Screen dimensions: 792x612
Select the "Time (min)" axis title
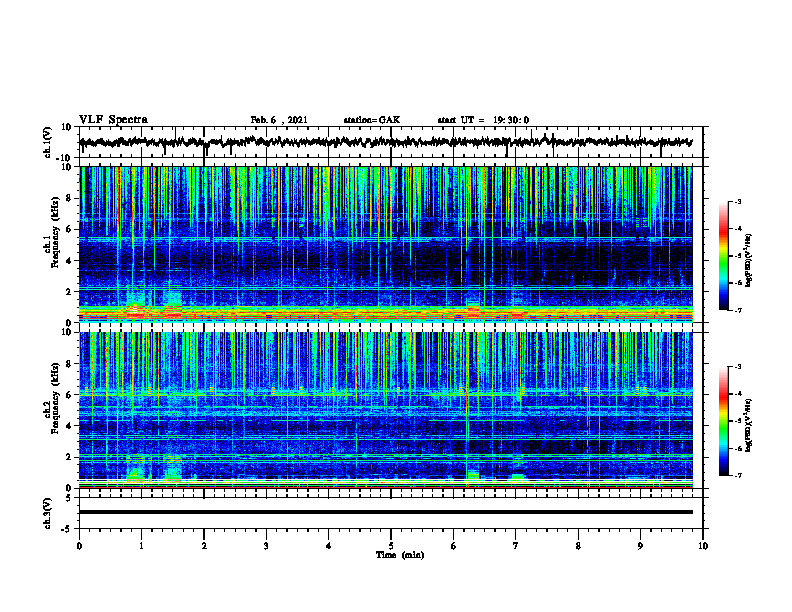coord(400,555)
